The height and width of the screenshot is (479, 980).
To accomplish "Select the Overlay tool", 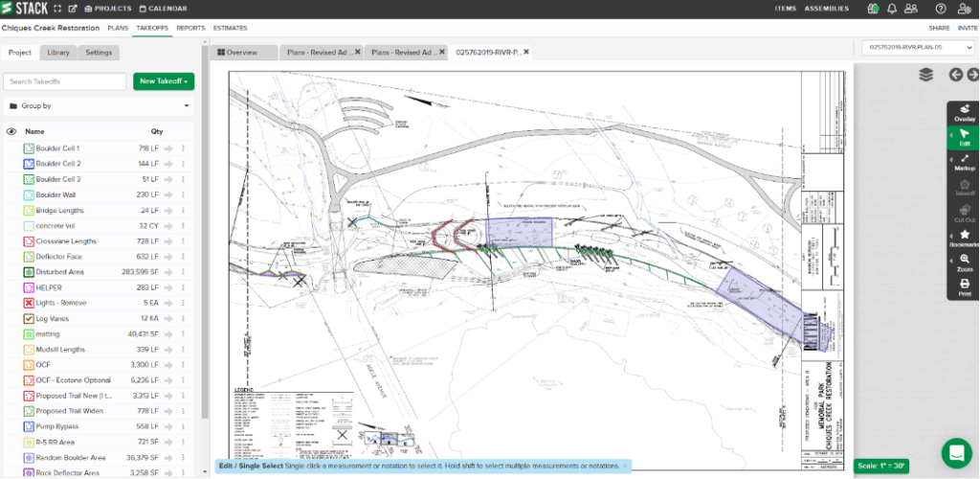I will [965, 112].
